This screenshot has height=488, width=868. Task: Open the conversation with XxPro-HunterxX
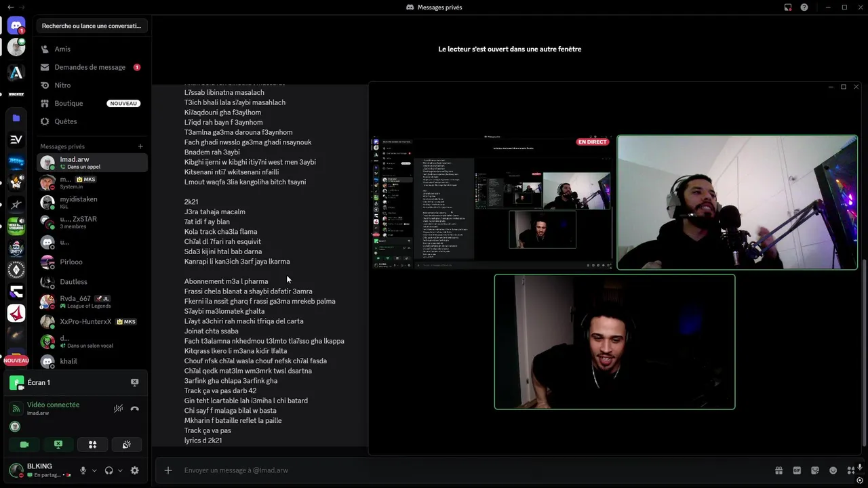tap(92, 321)
